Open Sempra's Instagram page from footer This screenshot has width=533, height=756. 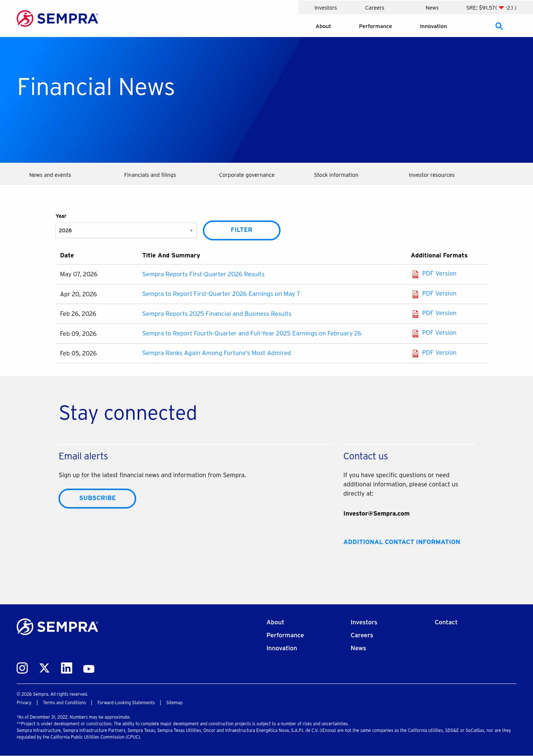[22, 668]
